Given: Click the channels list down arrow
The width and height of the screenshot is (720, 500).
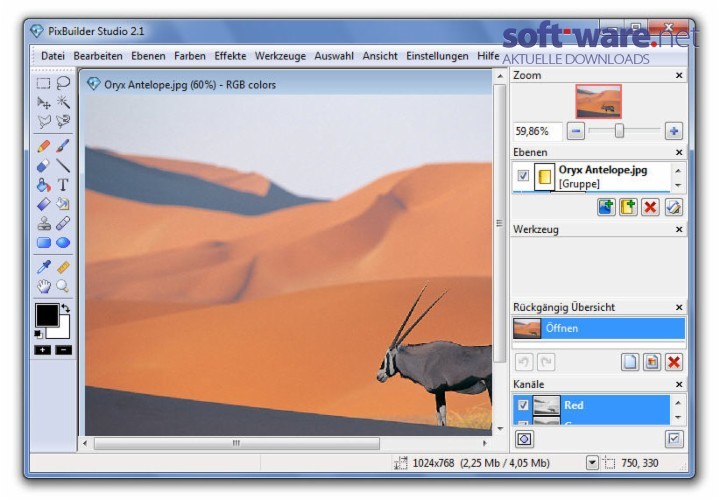Looking at the screenshot, I should point(678,417).
